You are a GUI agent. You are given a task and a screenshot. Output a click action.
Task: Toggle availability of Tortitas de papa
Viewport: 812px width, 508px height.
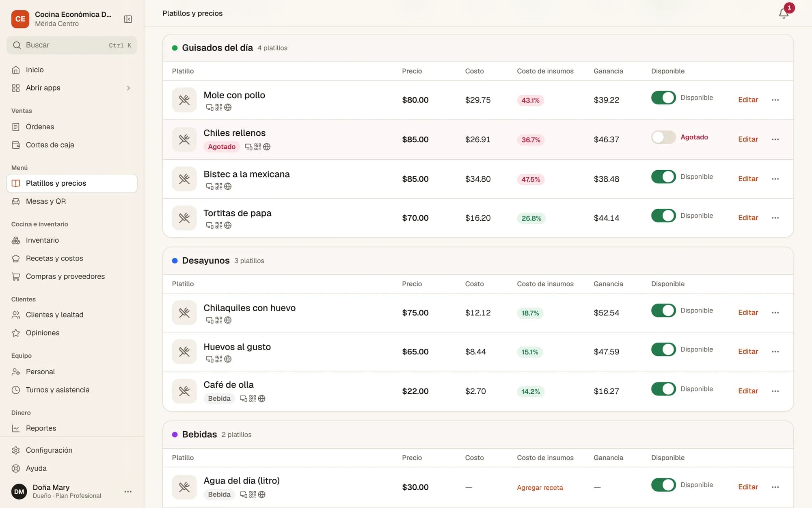pyautogui.click(x=663, y=215)
